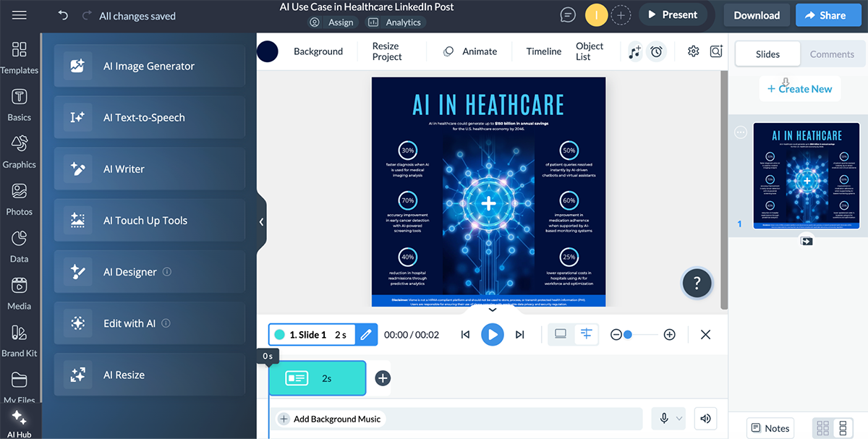Viewport: 868px width, 439px height.
Task: Mute project audio with the speaker icon
Action: coord(705,418)
